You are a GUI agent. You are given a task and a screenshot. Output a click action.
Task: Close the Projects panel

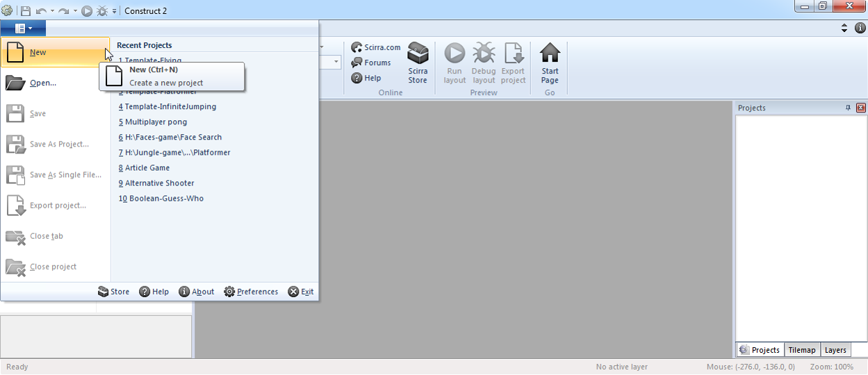pos(861,108)
